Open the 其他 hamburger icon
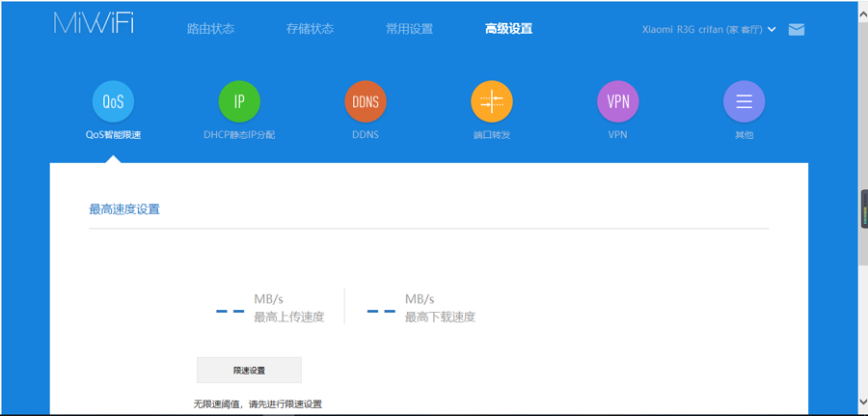This screenshot has width=868, height=416. click(x=744, y=101)
